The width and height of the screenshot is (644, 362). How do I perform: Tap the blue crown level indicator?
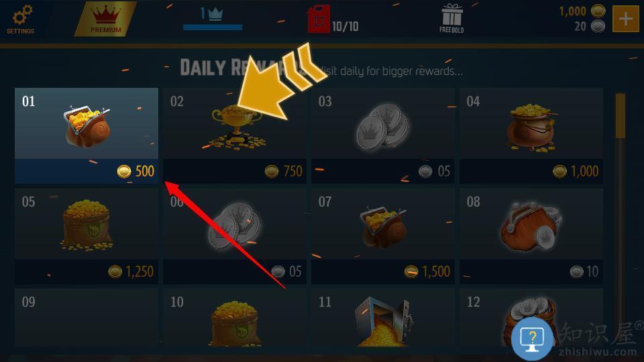[213, 19]
